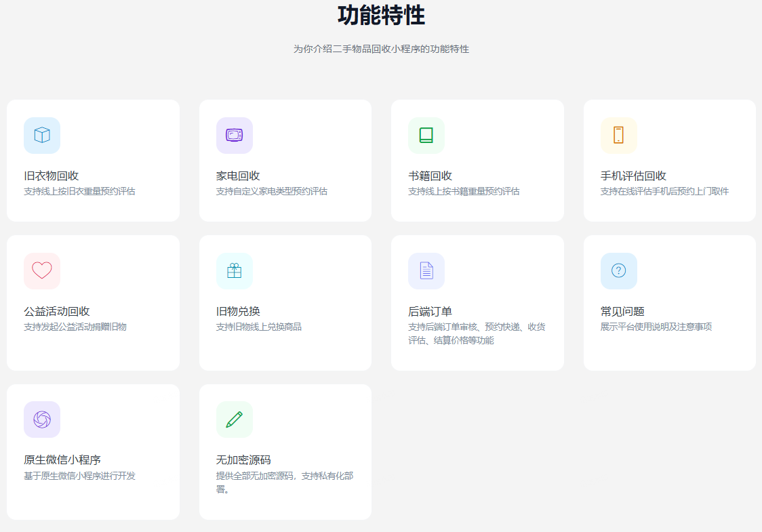Click the 常见问题 title text

click(x=622, y=312)
